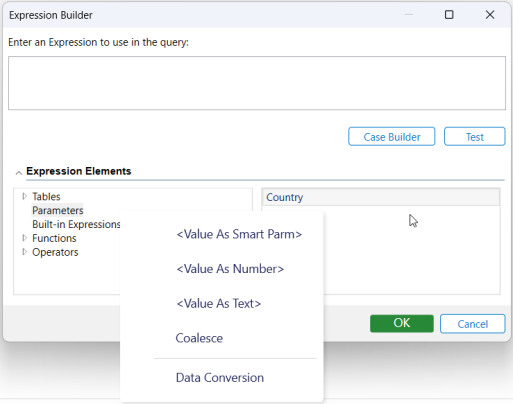Select the Operators tree item label

(55, 252)
